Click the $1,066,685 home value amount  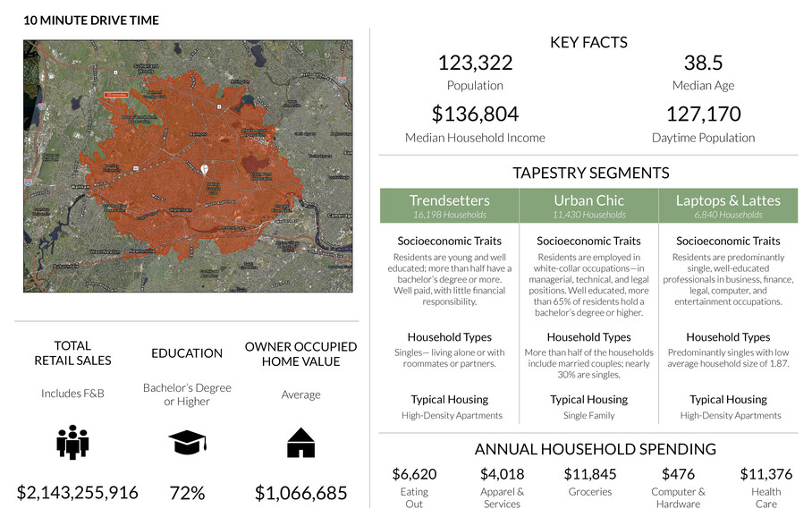300,492
